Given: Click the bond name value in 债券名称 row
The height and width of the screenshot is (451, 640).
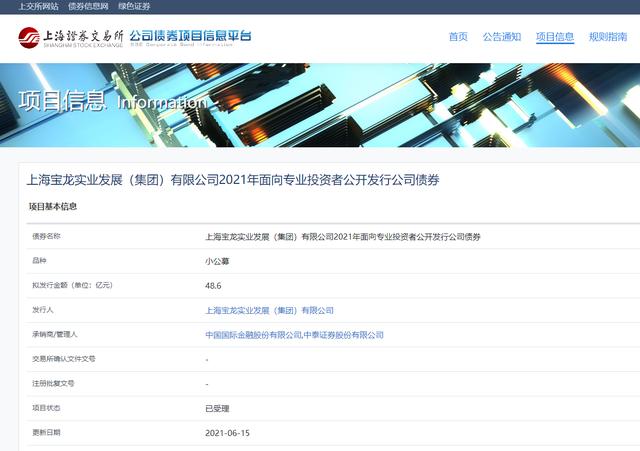Looking at the screenshot, I should (342, 237).
